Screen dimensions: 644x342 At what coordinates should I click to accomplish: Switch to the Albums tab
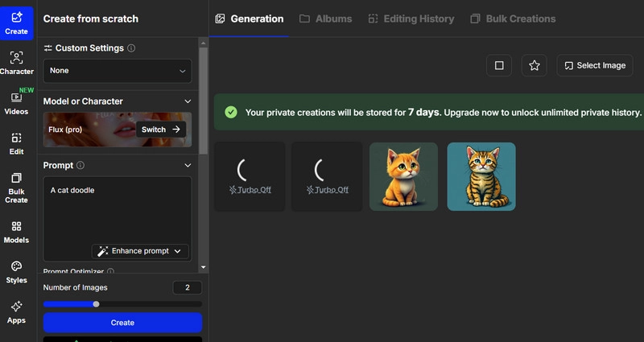point(326,19)
